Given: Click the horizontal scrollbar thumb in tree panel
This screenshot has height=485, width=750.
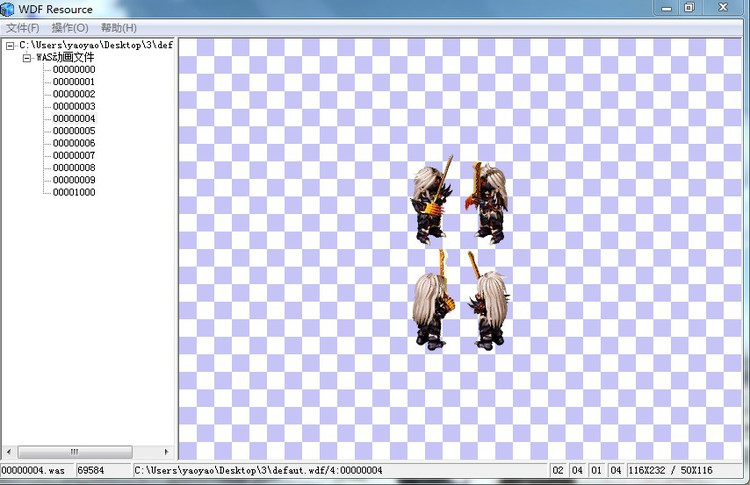Looking at the screenshot, I should pyautogui.click(x=75, y=452).
